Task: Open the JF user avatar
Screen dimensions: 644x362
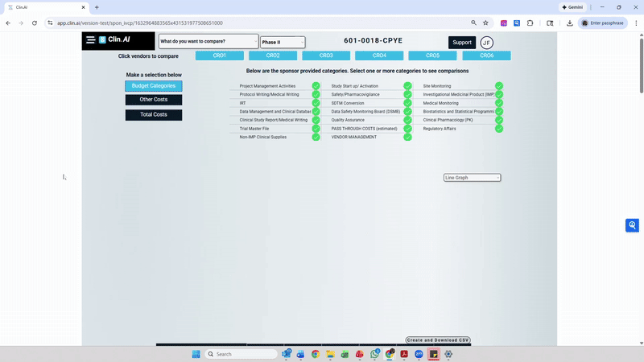Action: pos(487,43)
